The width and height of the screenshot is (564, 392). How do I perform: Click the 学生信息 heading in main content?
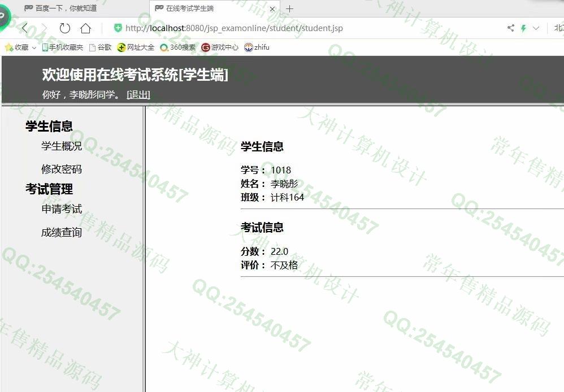coord(262,147)
